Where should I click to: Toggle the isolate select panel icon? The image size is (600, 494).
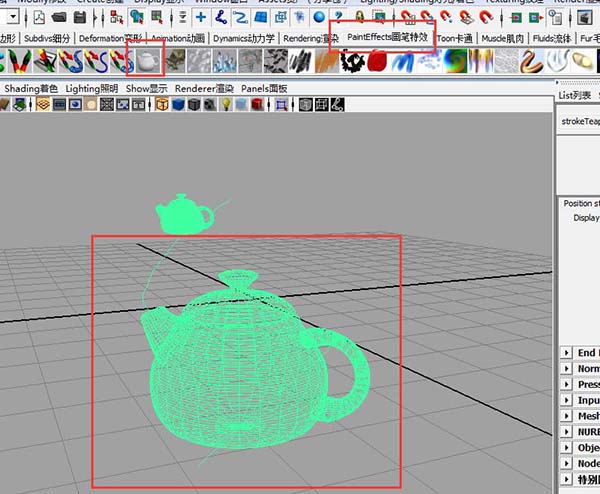click(281, 104)
